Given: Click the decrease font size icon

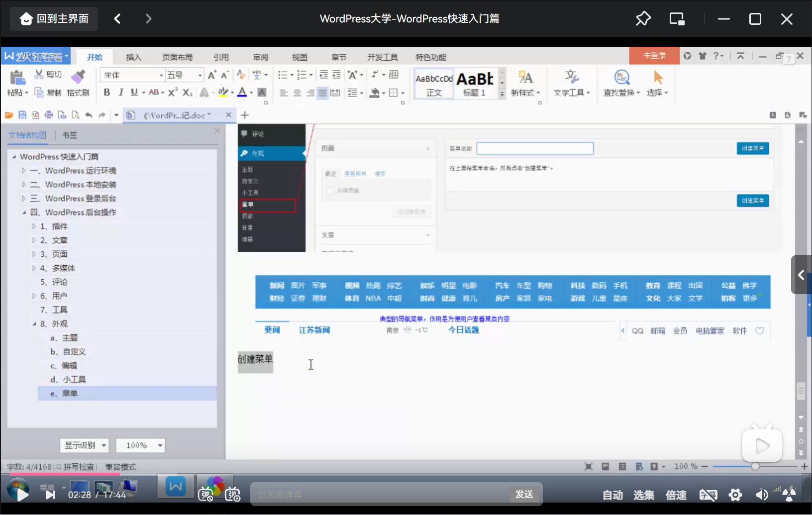Looking at the screenshot, I should [224, 75].
